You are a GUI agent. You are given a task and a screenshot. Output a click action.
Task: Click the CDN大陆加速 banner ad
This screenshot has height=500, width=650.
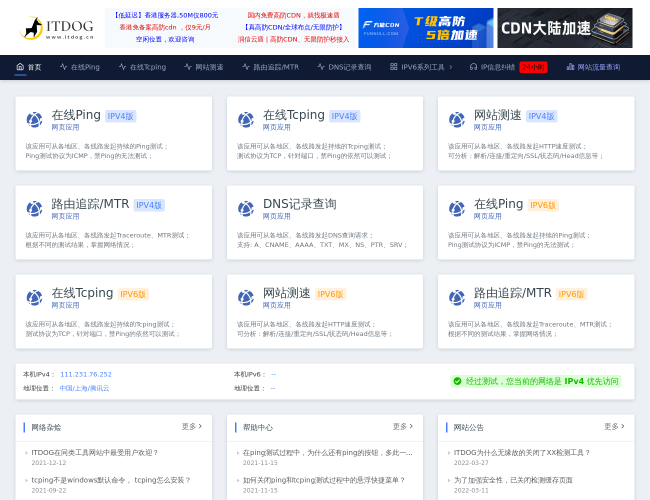(564, 28)
